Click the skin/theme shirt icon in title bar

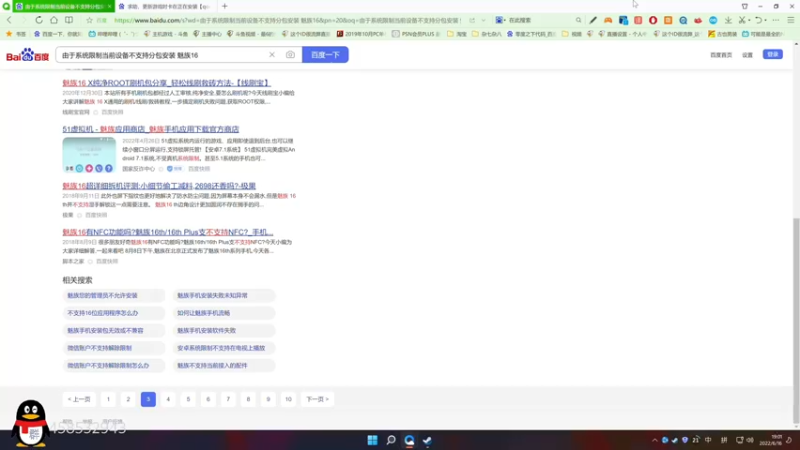(745, 7)
